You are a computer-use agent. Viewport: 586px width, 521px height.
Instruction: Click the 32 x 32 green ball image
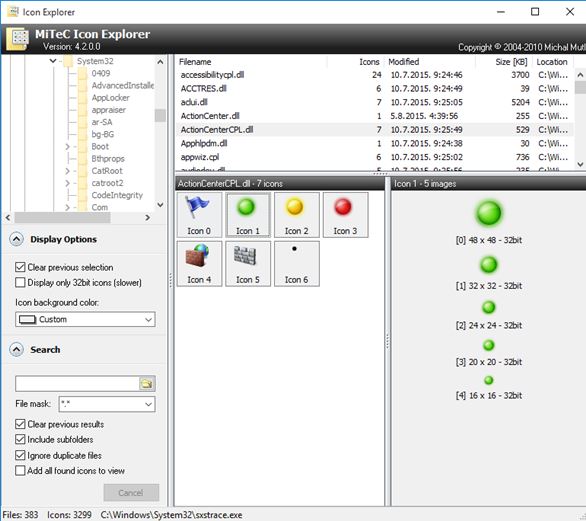(488, 265)
